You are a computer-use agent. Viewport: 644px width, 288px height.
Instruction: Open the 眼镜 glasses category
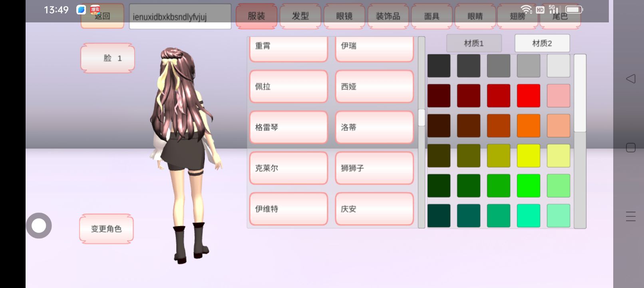click(x=344, y=16)
